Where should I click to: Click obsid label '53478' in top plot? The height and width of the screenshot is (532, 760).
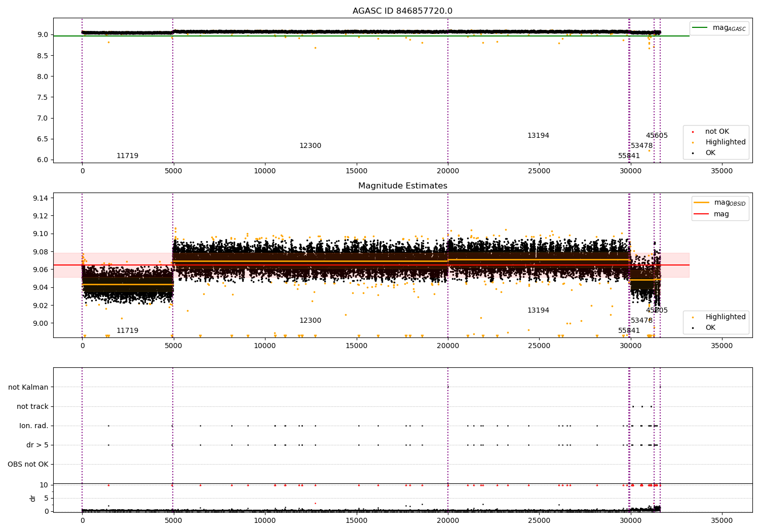point(641,146)
